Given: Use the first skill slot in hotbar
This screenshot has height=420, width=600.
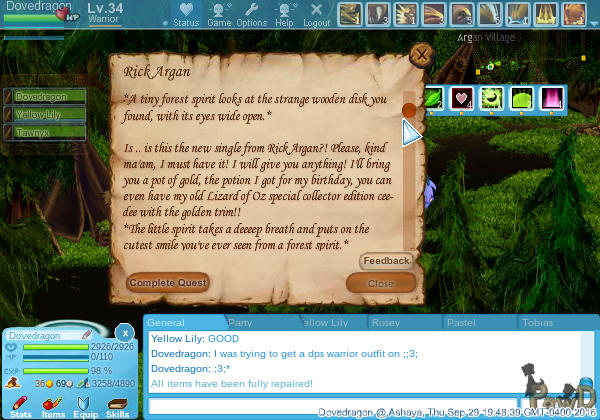Looking at the screenshot, I should pyautogui.click(x=349, y=14).
